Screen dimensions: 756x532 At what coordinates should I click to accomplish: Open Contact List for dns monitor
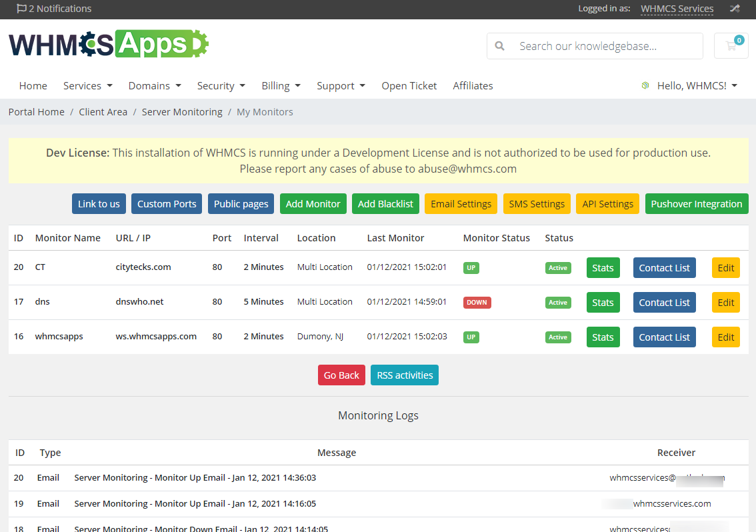(665, 303)
